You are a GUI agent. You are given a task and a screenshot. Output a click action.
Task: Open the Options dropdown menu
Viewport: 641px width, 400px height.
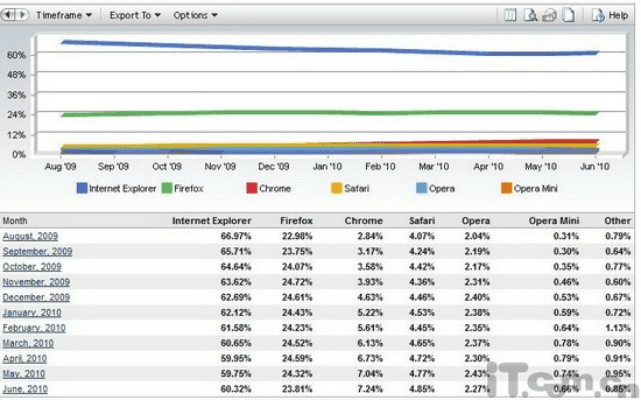click(x=195, y=16)
